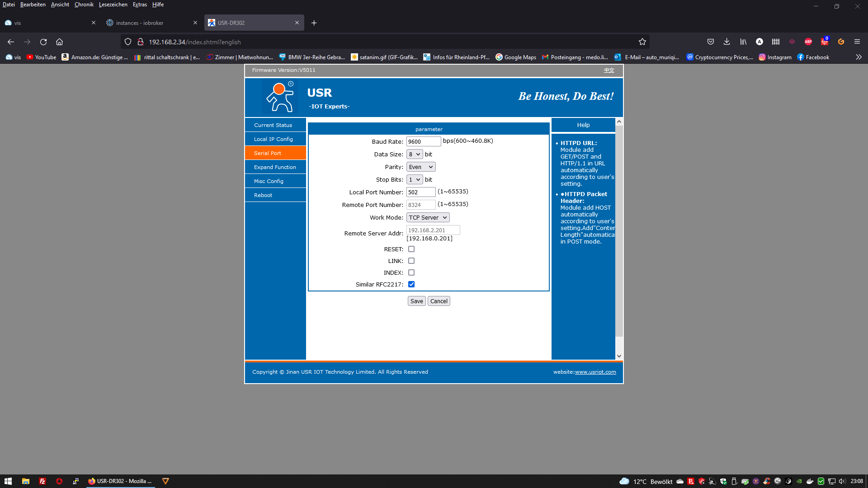Click the browser reload icon

point(43,42)
